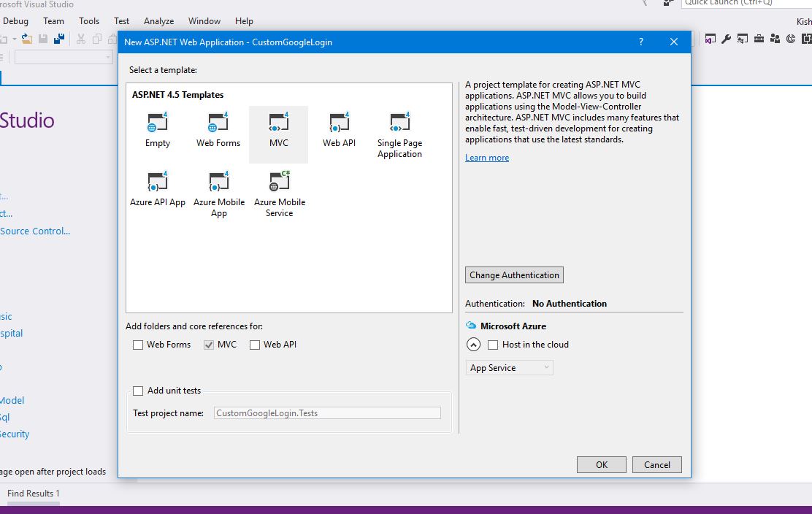Open the Window menu

(x=204, y=20)
